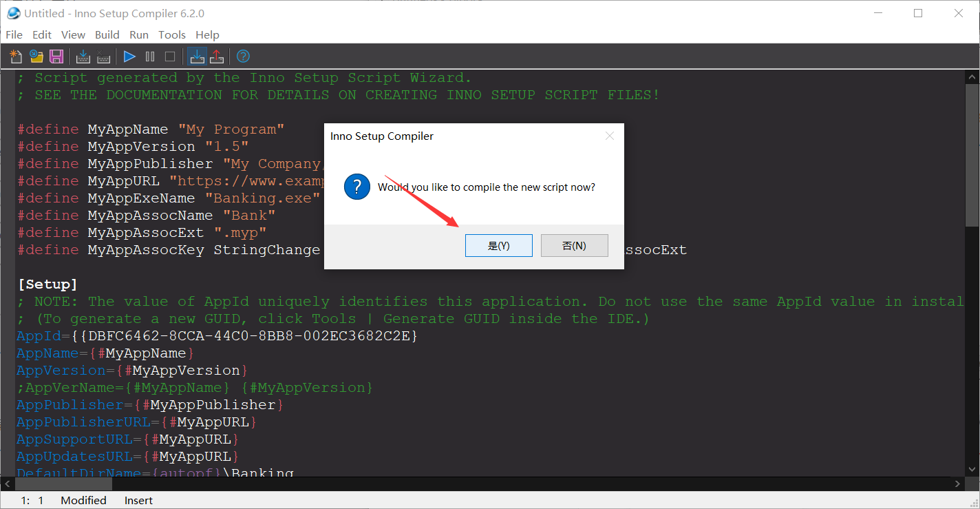Viewport: 980px width, 509px height.
Task: Click the AppPublisherURL line
Action: (x=137, y=422)
